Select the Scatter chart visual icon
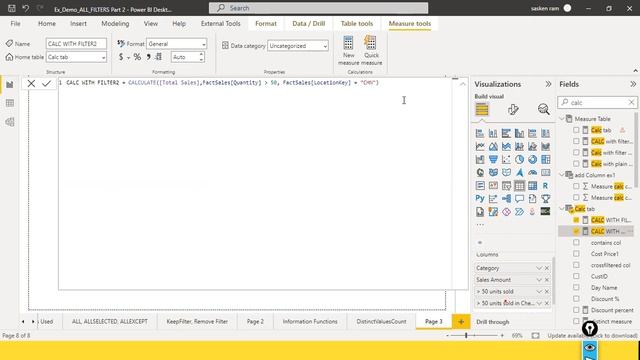The image size is (640, 360). coord(506,159)
